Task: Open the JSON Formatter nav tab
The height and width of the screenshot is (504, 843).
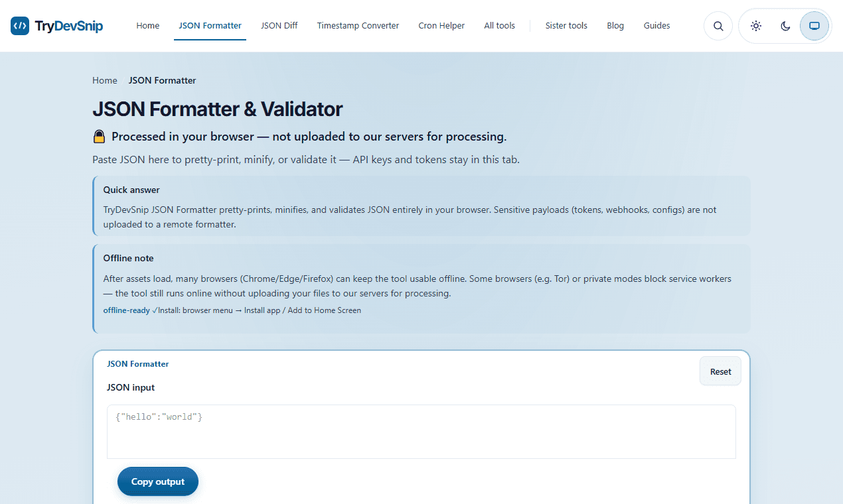Action: (210, 26)
